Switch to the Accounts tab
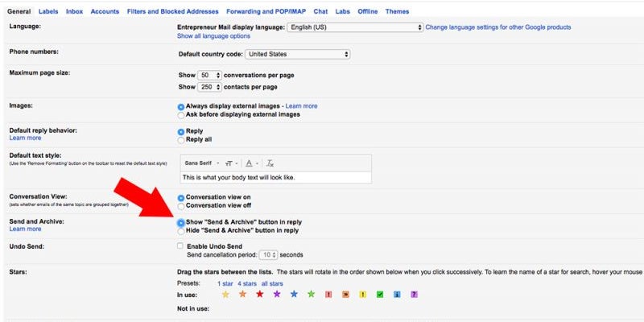The width and height of the screenshot is (644, 322). point(105,11)
